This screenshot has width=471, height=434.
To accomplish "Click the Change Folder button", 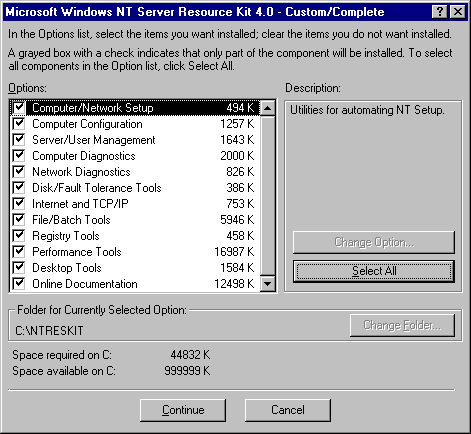I will [x=402, y=325].
